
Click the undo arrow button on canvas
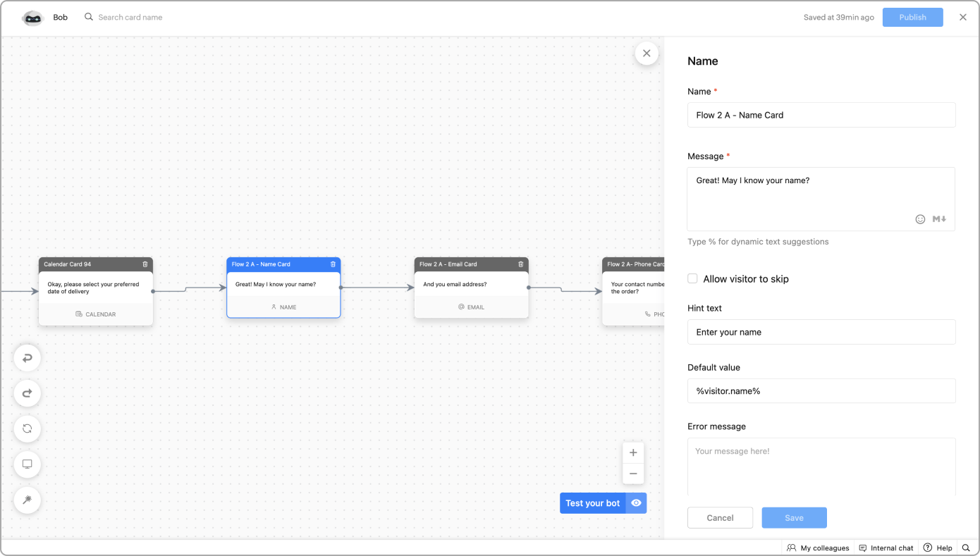point(27,358)
